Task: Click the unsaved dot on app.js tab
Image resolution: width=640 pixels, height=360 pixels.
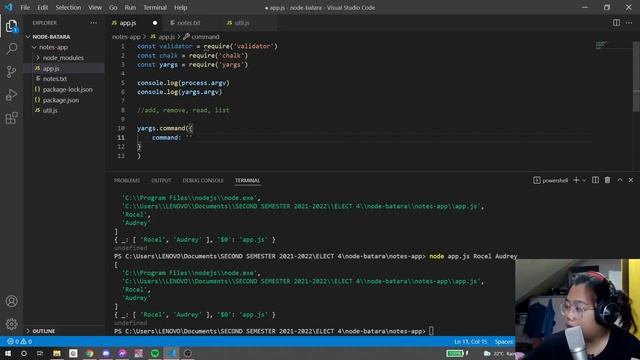Action: click(155, 23)
